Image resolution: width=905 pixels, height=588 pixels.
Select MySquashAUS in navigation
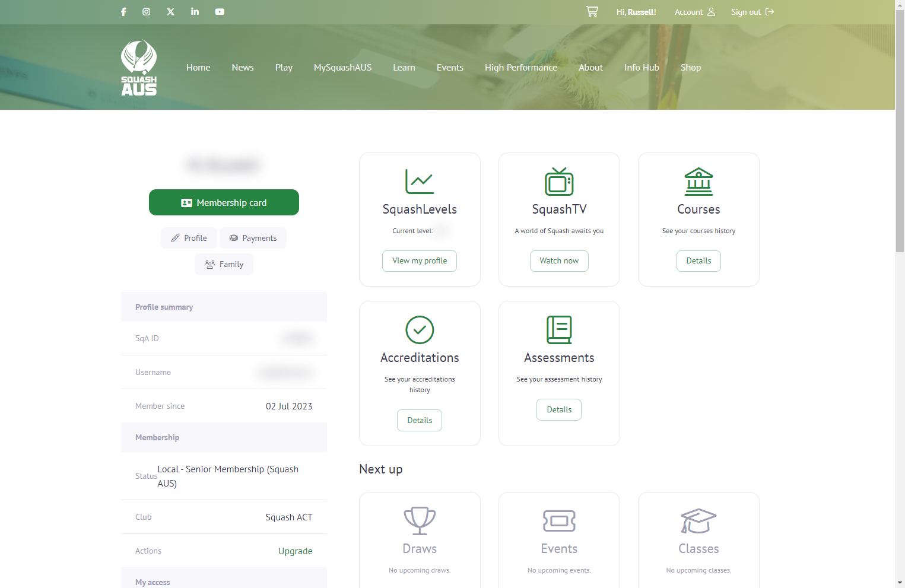point(342,68)
